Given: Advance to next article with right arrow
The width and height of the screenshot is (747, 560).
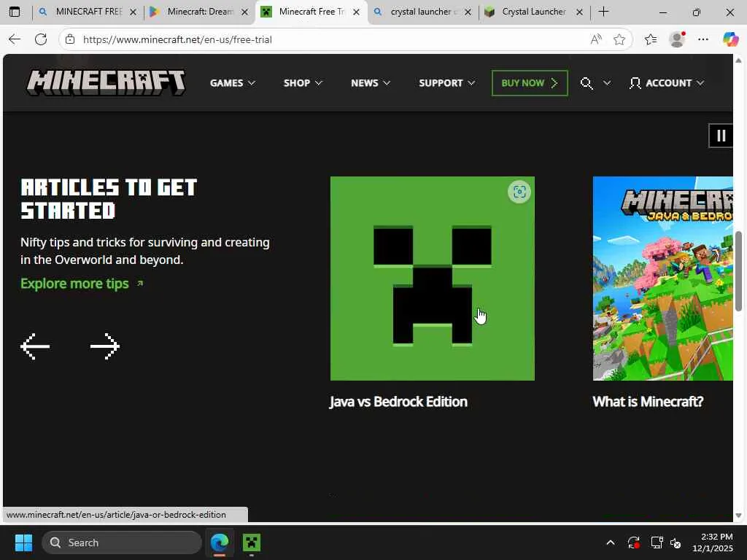Looking at the screenshot, I should click(105, 346).
